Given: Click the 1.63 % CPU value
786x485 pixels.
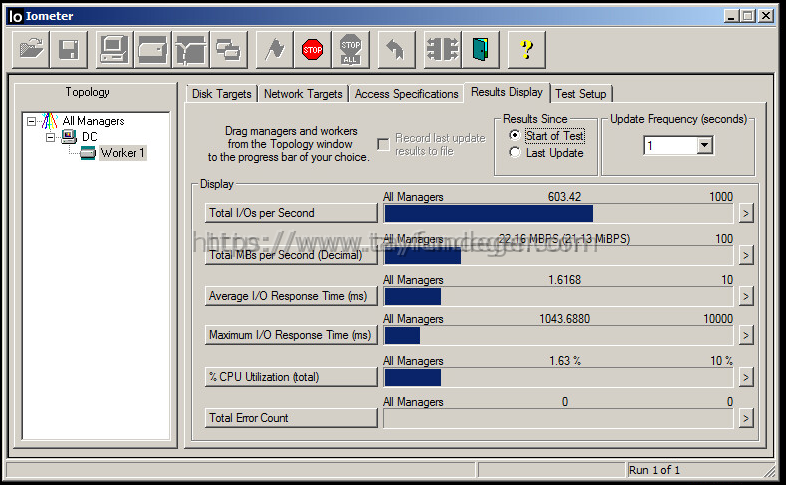Looking at the screenshot, I should pos(565,361).
